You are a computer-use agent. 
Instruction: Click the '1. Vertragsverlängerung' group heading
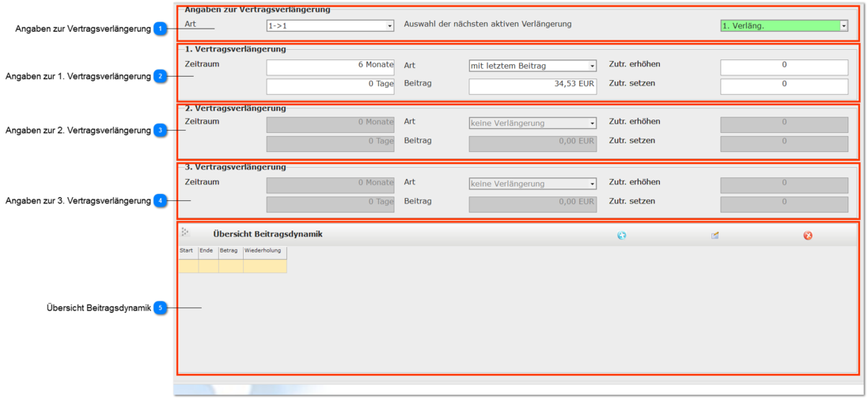tap(235, 49)
